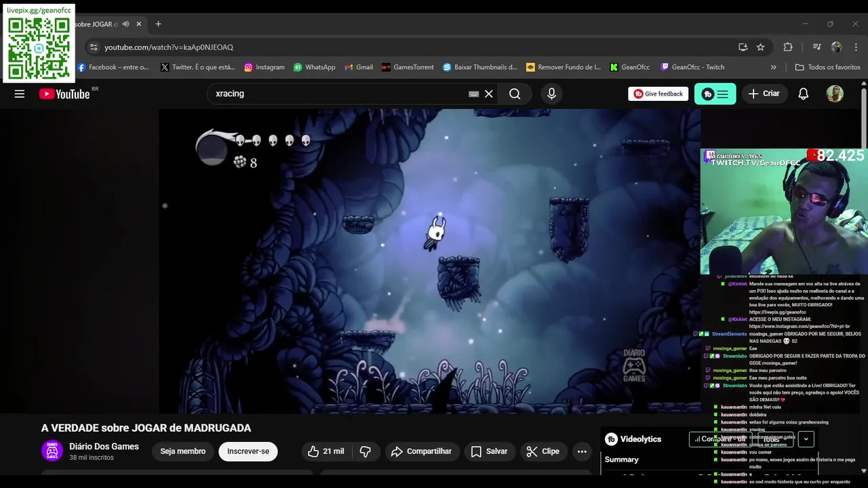Open the Todos os favoritos folder
This screenshot has height=488, width=868.
coord(827,67)
